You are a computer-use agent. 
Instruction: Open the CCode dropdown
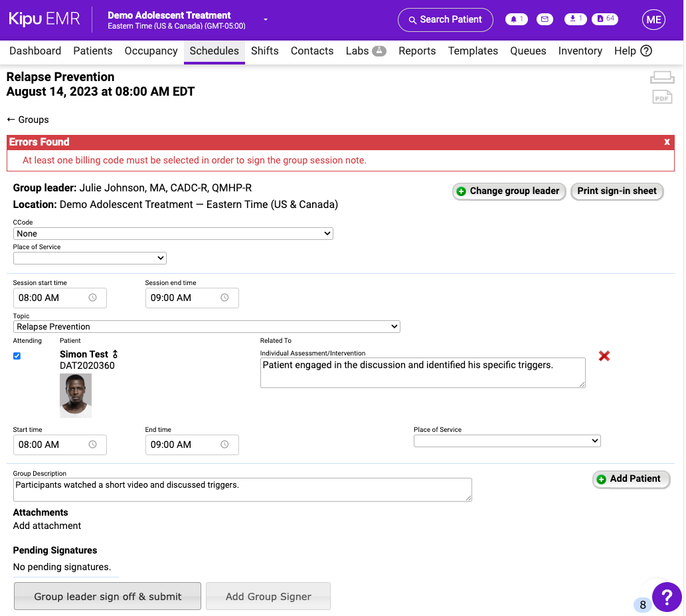[x=173, y=234]
